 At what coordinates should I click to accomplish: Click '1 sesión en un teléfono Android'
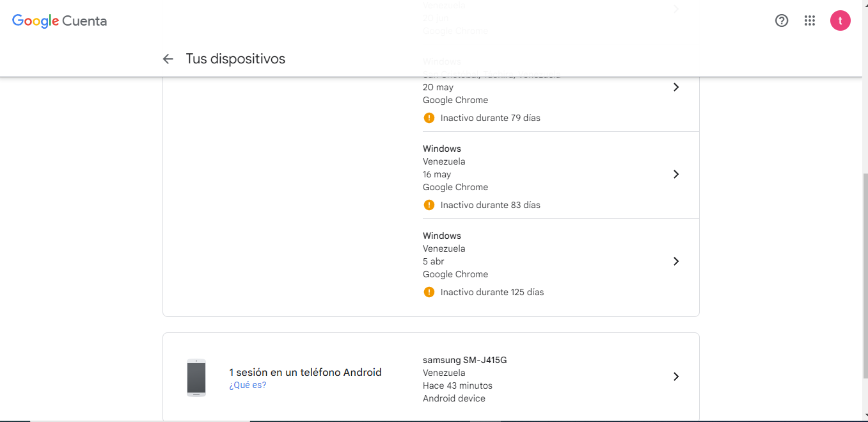[x=305, y=372]
